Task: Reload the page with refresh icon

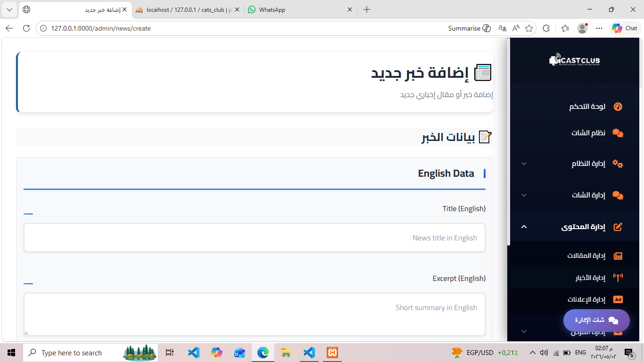Action: [26, 28]
